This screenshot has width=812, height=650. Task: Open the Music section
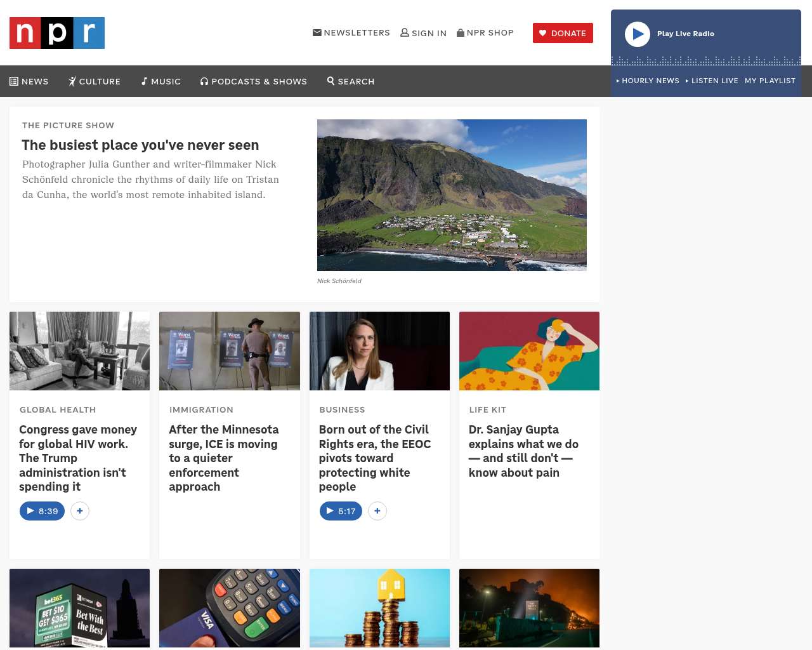pyautogui.click(x=161, y=81)
